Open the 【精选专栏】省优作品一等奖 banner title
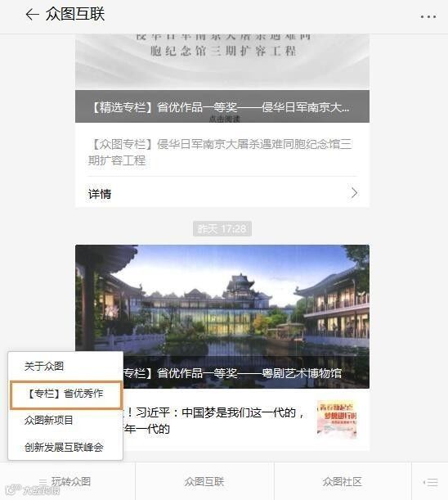This screenshot has height=500, width=448. tap(222, 107)
